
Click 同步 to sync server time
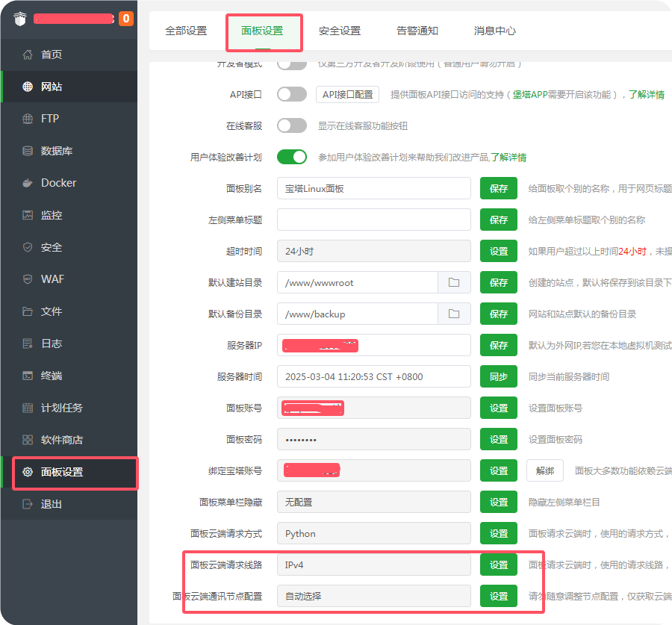[x=499, y=376]
